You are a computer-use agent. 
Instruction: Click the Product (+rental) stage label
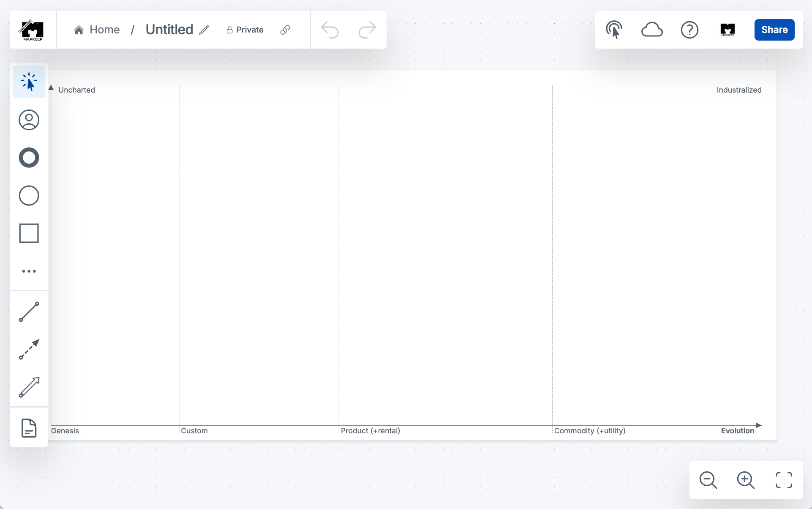(371, 431)
